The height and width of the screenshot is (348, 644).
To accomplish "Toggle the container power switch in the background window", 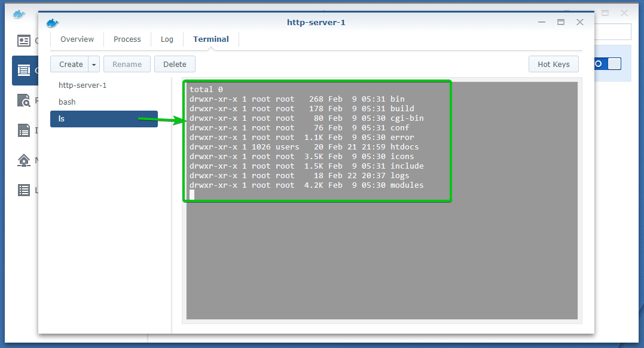I will [x=608, y=64].
